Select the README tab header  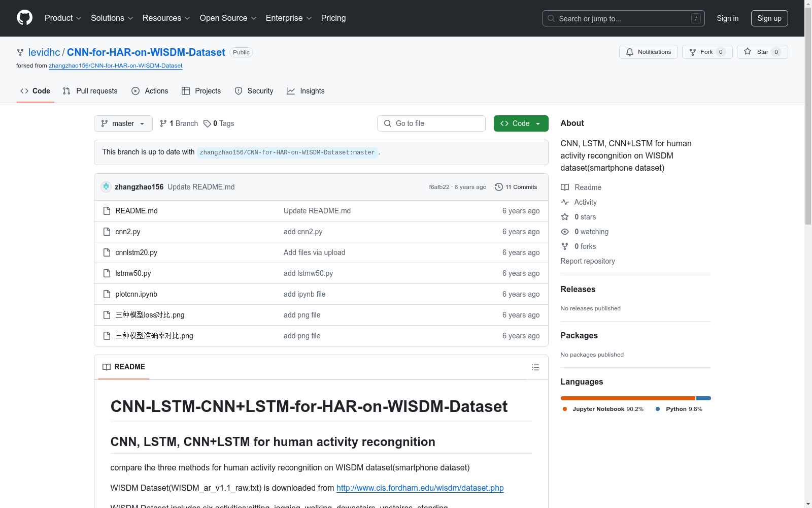(x=124, y=367)
